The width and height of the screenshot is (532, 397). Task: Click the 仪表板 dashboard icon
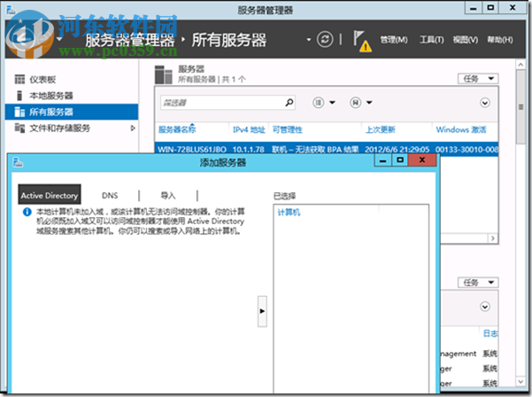(x=19, y=80)
